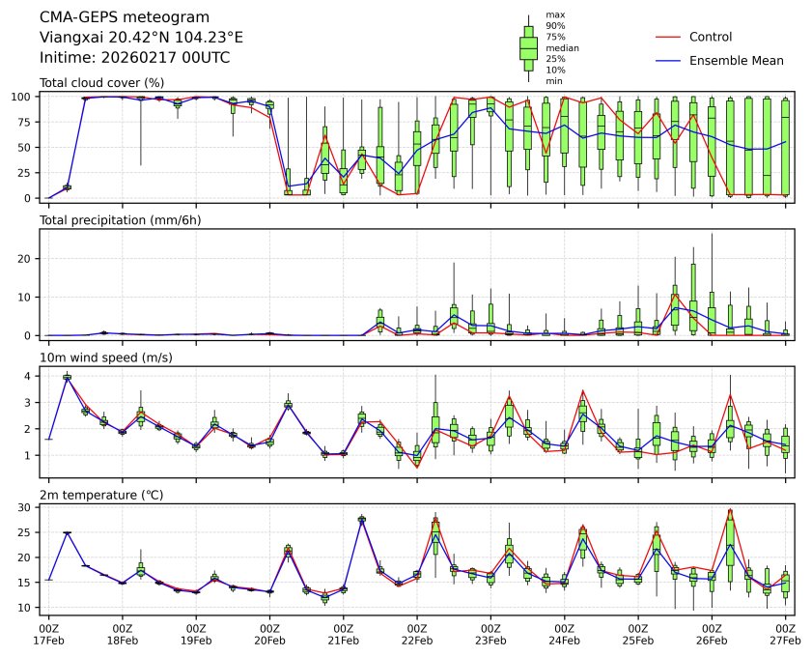Select the Total cloud cover panel title
Image resolution: width=812 pixels, height=657 pixels.
coord(101,83)
